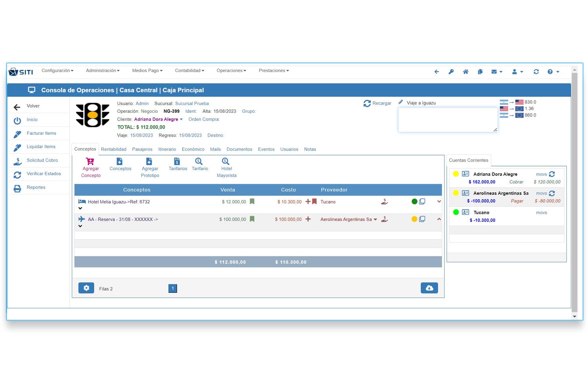Click the cloud download button

coord(429,288)
